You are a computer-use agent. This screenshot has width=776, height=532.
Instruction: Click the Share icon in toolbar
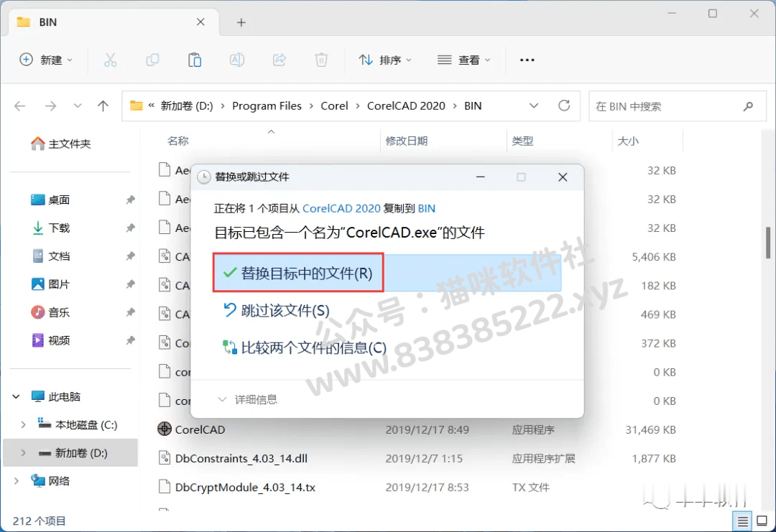[280, 60]
